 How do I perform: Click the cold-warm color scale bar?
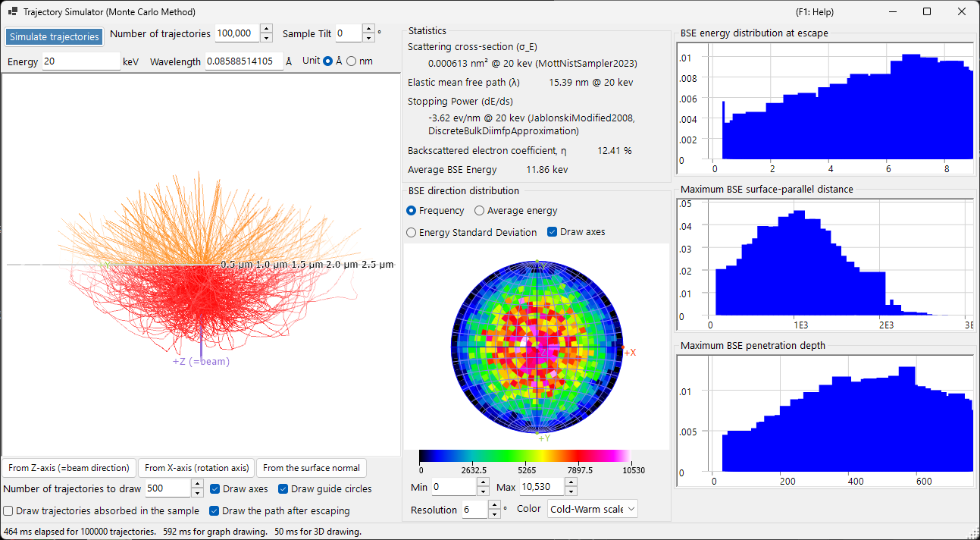(524, 456)
